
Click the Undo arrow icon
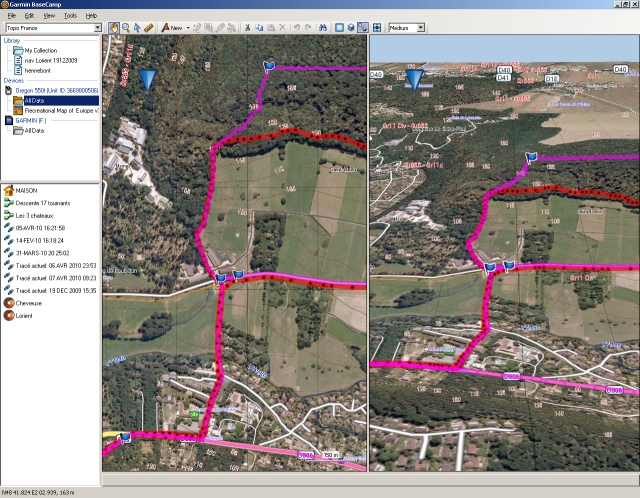pyautogui.click(x=297, y=28)
